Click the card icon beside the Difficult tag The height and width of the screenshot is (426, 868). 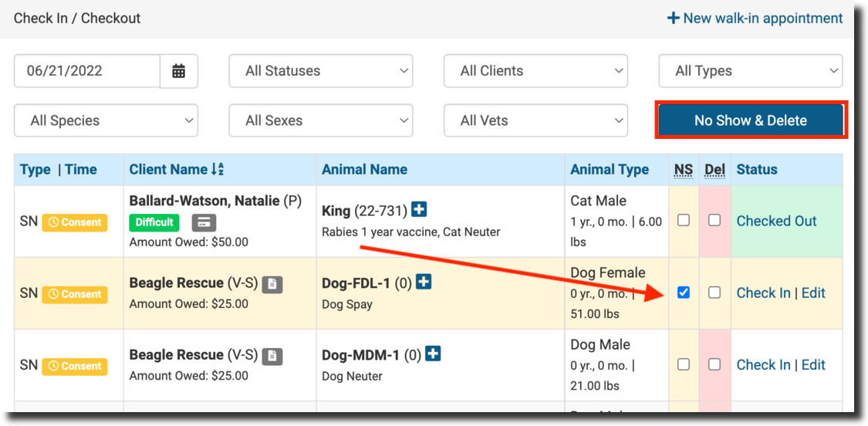(204, 222)
